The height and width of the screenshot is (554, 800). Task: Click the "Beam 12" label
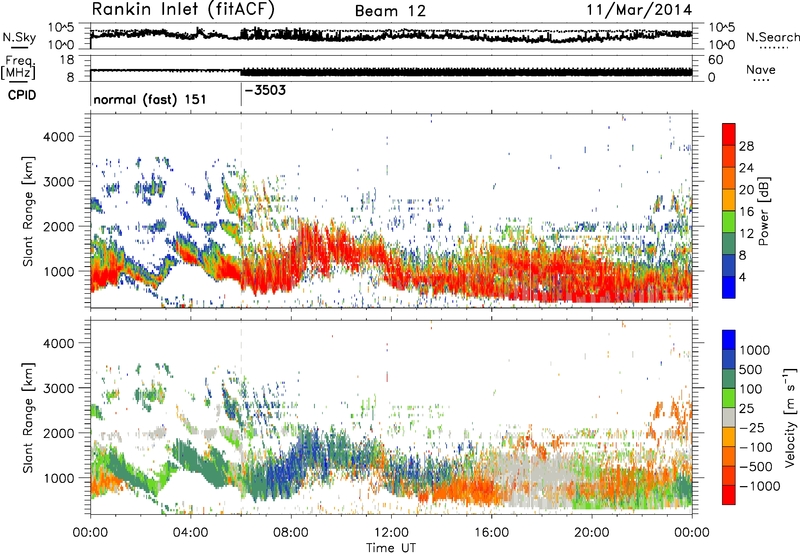pyautogui.click(x=390, y=11)
